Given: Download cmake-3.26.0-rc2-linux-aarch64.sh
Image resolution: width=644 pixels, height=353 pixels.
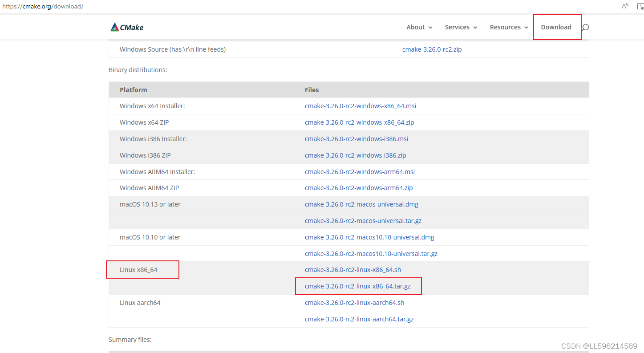Looking at the screenshot, I should pyautogui.click(x=355, y=303).
